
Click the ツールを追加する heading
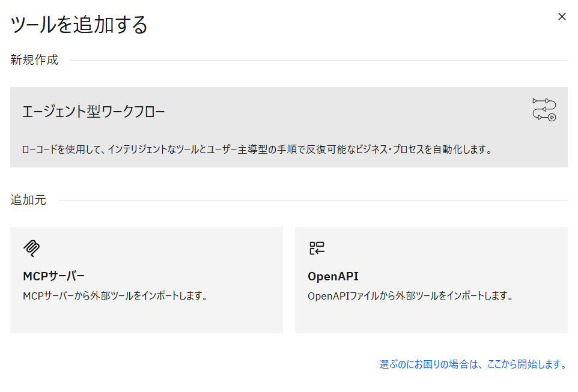[x=79, y=25]
